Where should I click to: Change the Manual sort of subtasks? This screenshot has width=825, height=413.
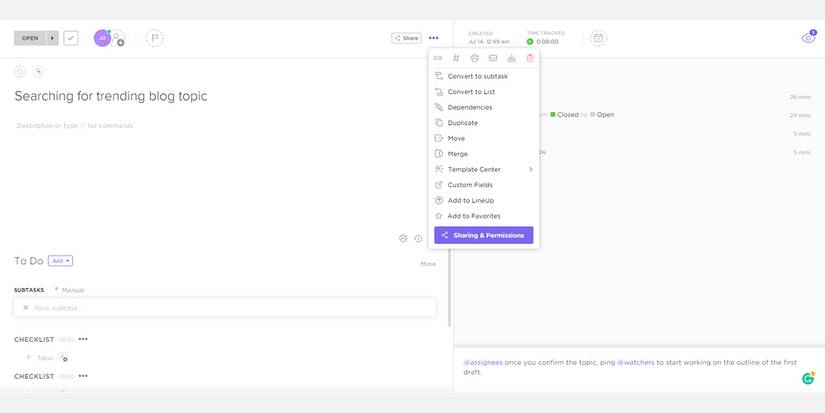tap(69, 290)
